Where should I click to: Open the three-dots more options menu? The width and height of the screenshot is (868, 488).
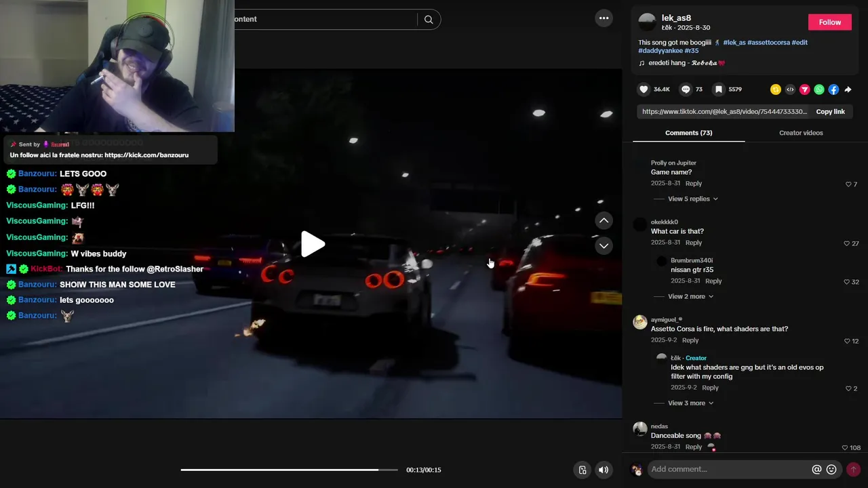click(604, 18)
